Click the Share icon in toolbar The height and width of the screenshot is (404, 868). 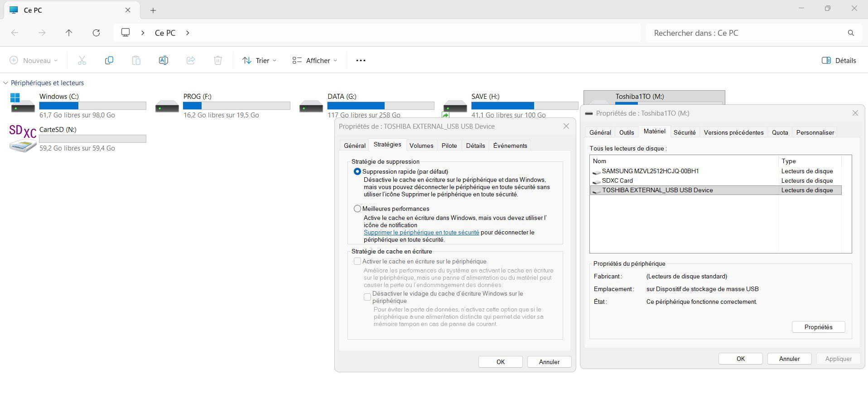point(191,60)
